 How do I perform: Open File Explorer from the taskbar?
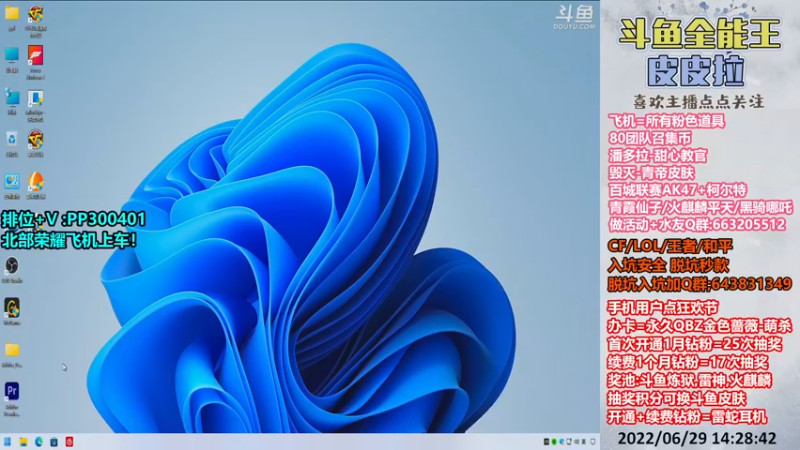pyautogui.click(x=23, y=442)
